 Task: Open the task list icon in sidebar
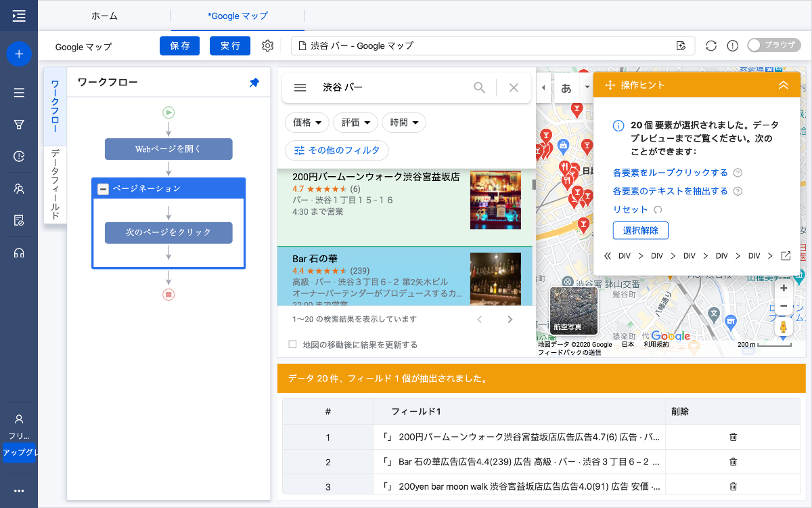[x=19, y=93]
